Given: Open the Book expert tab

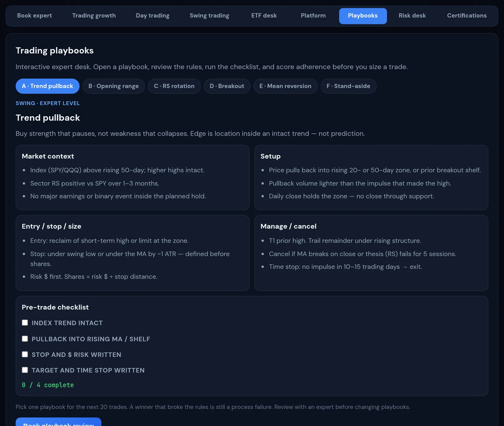Looking at the screenshot, I should pos(34,16).
